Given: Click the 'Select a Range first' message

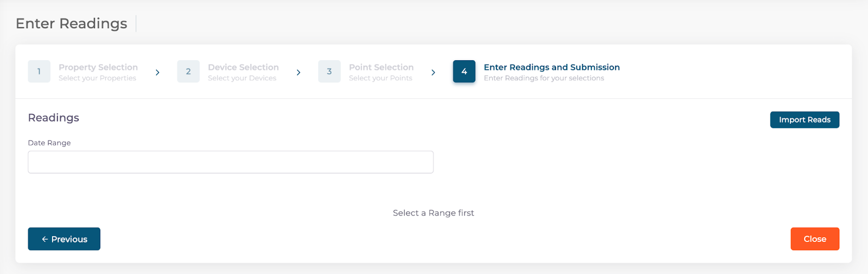Looking at the screenshot, I should pos(433,213).
